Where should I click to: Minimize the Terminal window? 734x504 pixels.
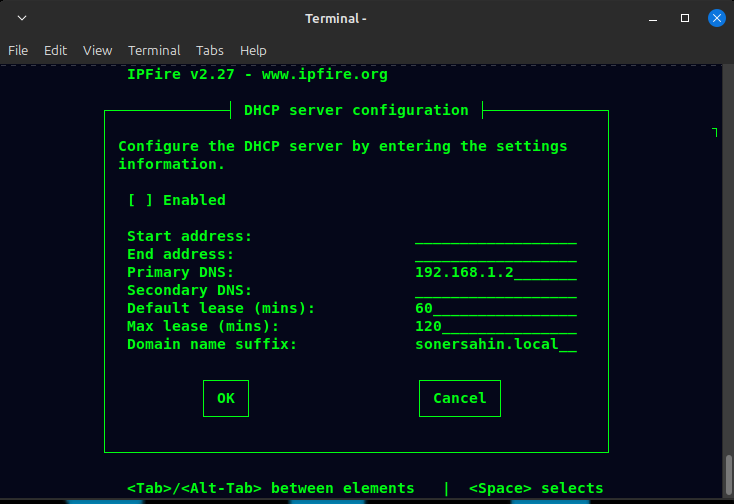(653, 18)
